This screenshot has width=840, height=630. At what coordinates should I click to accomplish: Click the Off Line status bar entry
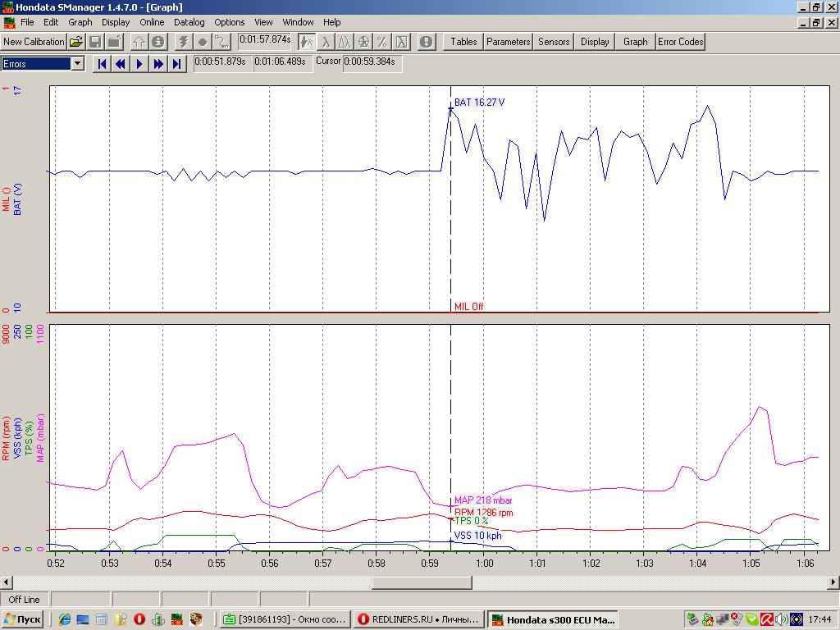coord(24,600)
